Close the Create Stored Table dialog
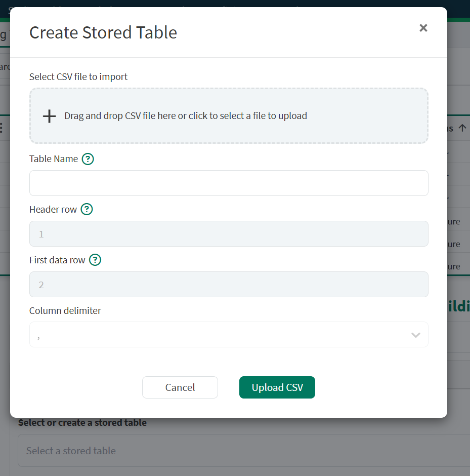The height and width of the screenshot is (476, 470). [x=423, y=28]
